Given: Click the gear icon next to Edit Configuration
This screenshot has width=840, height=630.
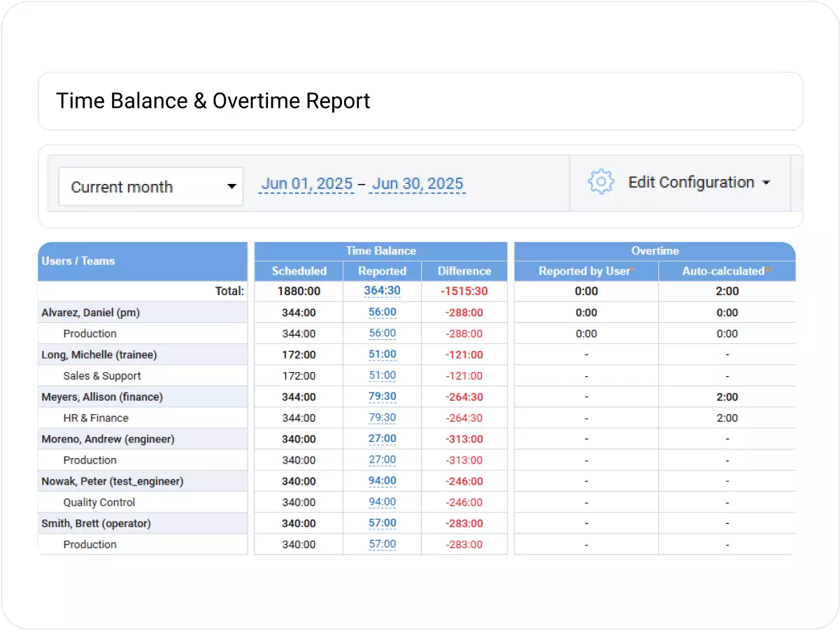Looking at the screenshot, I should click(x=600, y=182).
